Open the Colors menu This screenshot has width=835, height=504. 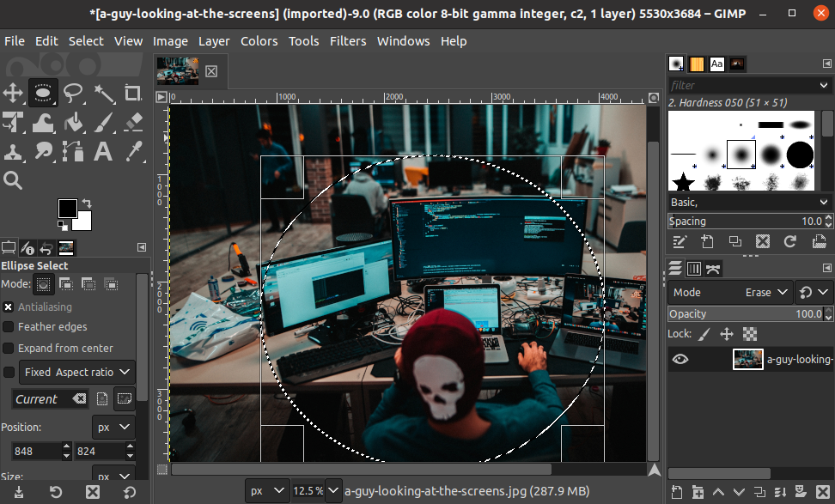click(259, 41)
